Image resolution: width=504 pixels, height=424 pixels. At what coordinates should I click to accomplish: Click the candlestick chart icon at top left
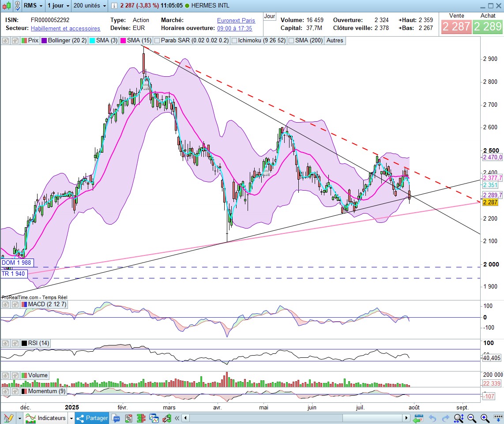click(x=6, y=6)
